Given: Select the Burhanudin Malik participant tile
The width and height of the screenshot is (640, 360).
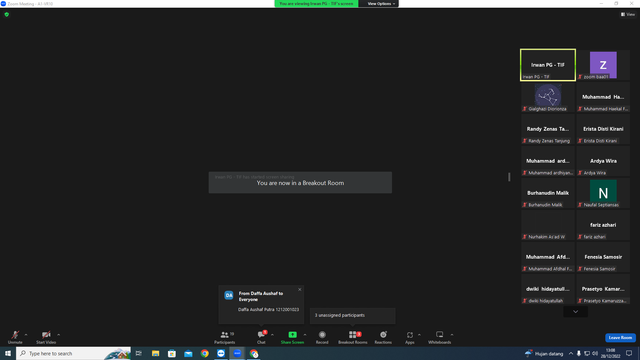Looking at the screenshot, I should (548, 193).
